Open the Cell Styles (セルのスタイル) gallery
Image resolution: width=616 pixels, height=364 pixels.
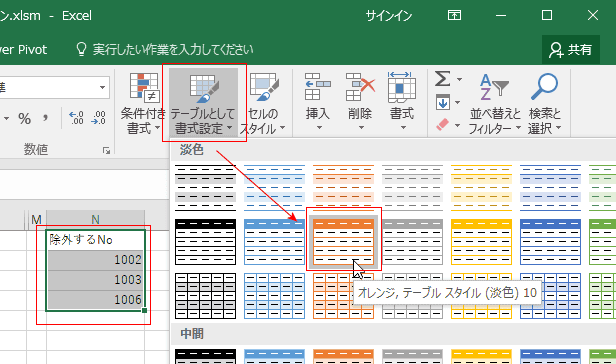263,103
